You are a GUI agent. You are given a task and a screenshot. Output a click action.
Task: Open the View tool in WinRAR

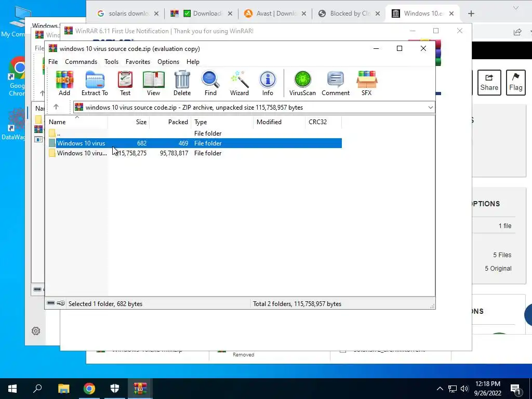click(153, 83)
